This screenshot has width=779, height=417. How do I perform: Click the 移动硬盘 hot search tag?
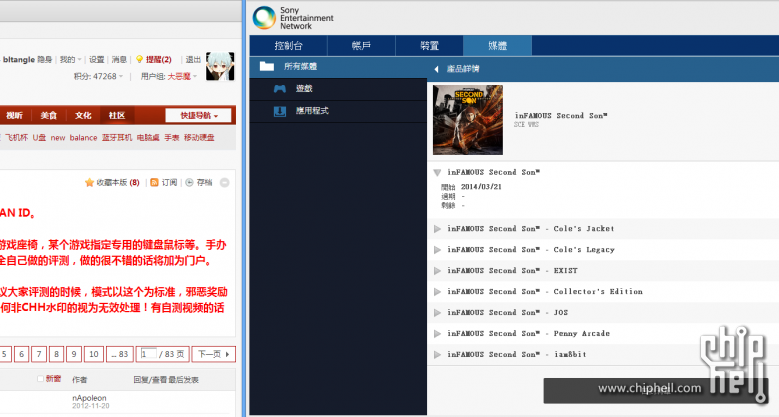coord(199,138)
